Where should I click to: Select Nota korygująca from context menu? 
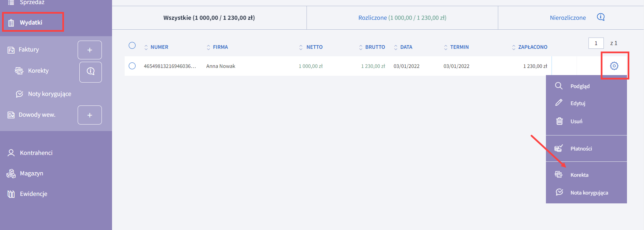(x=589, y=192)
